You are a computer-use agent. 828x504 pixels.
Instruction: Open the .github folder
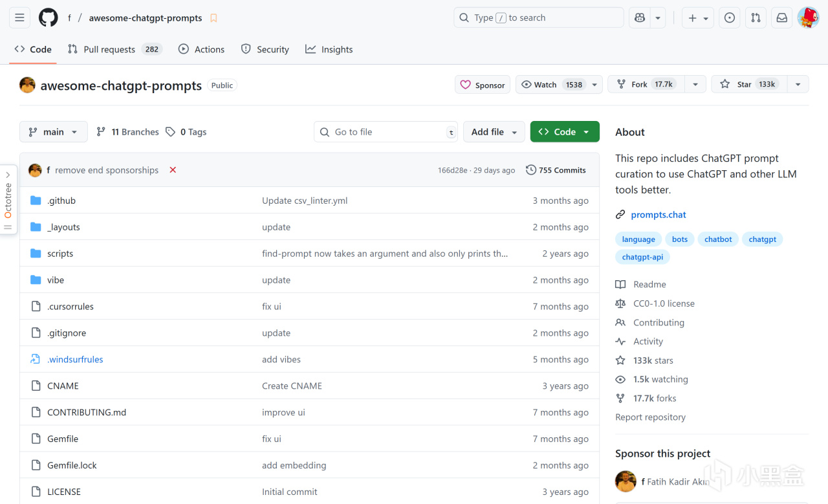61,201
